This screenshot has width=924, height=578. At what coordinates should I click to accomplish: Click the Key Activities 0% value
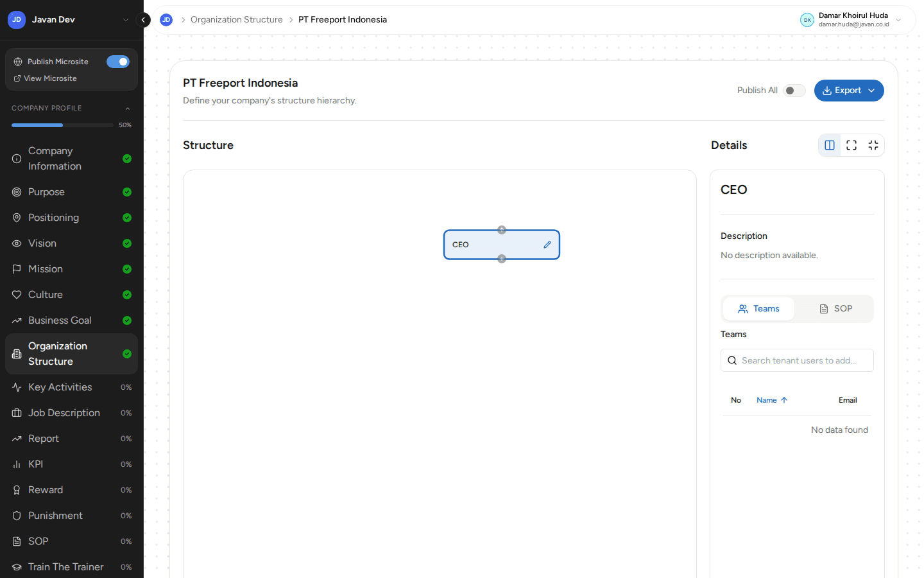pyautogui.click(x=126, y=387)
